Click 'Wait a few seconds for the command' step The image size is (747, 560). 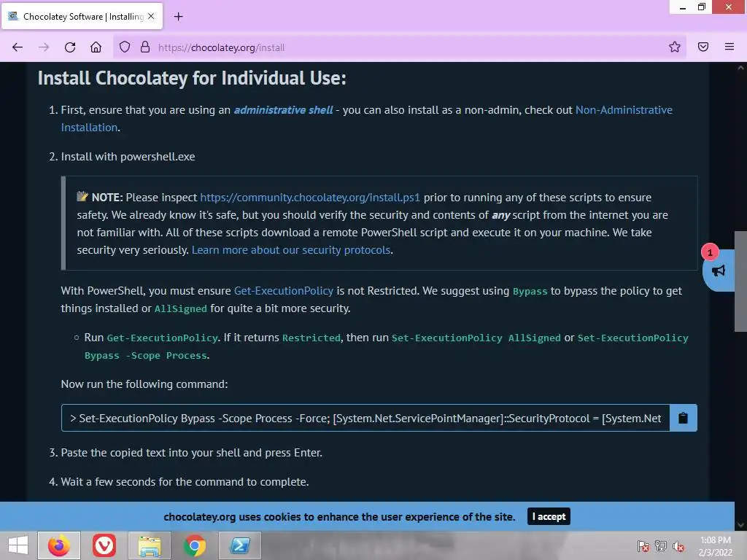point(185,482)
